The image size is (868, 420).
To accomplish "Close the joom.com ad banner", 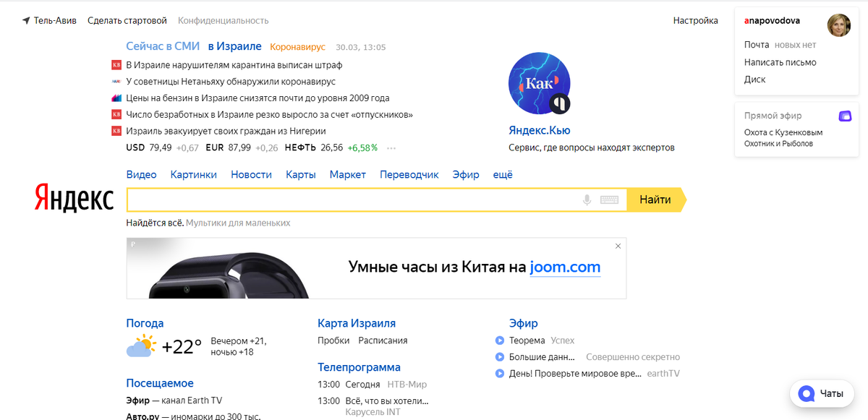I will [x=618, y=246].
